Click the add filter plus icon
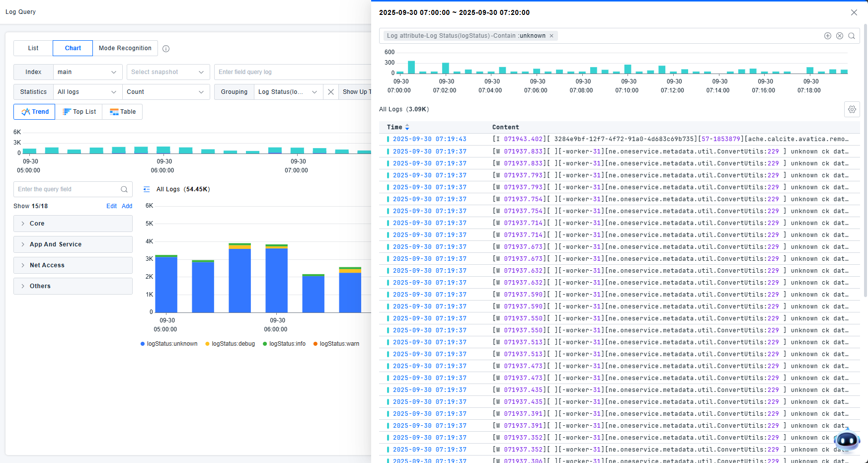This screenshot has height=463, width=868. [827, 36]
